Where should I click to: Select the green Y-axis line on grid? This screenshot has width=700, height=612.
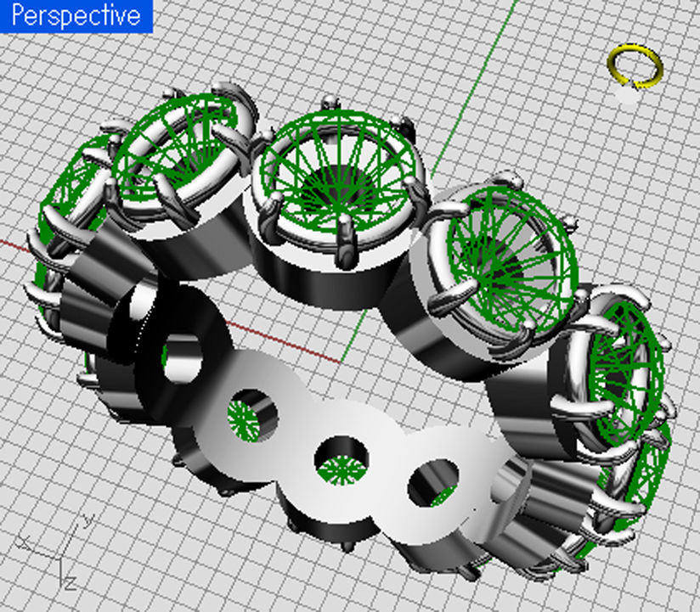pyautogui.click(x=476, y=93)
